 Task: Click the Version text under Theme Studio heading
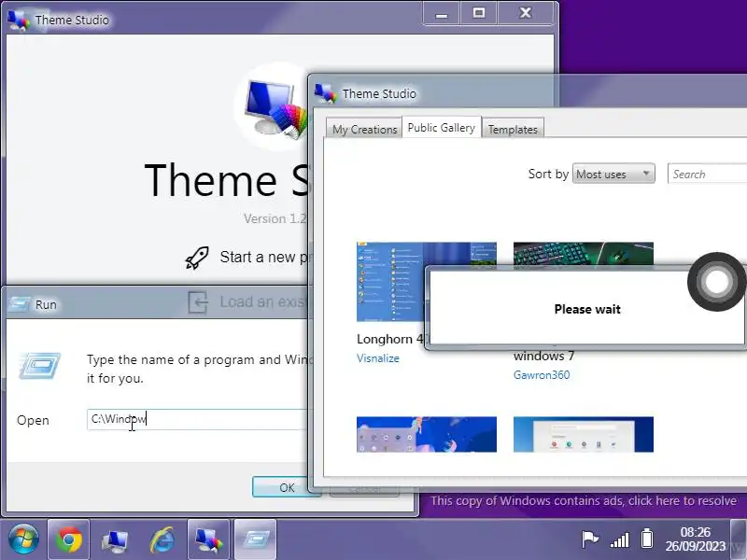pyautogui.click(x=275, y=218)
